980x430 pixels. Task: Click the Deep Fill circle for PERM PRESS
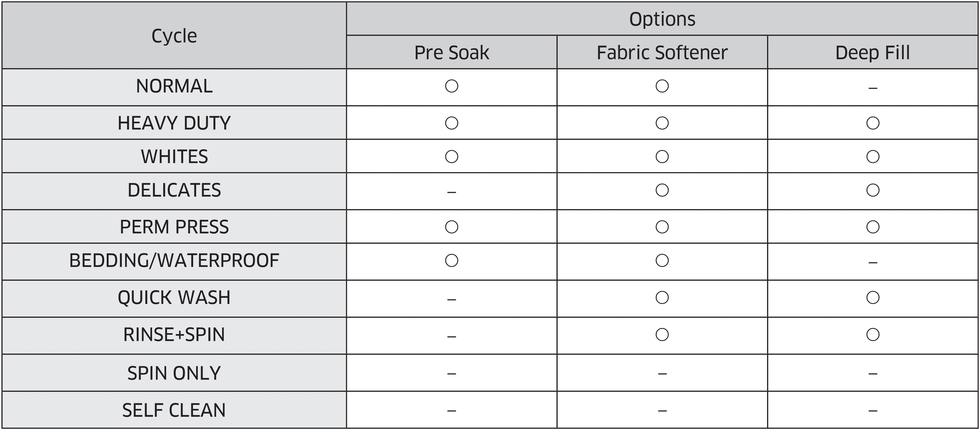pyautogui.click(x=873, y=227)
